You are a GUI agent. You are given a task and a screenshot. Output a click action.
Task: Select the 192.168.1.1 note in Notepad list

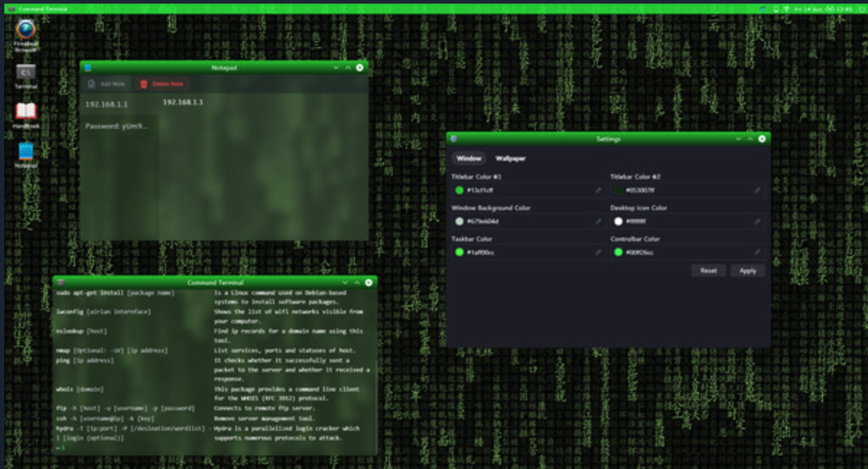118,105
